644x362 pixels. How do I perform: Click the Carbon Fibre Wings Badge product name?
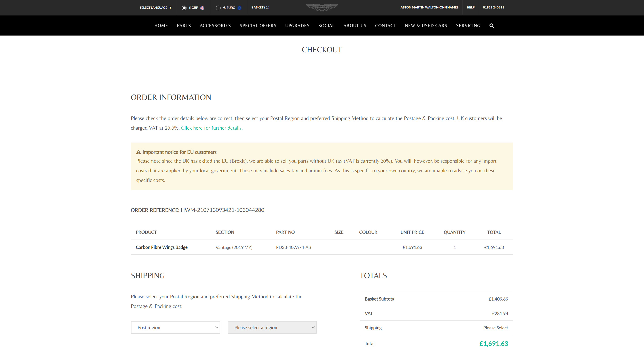(x=161, y=247)
